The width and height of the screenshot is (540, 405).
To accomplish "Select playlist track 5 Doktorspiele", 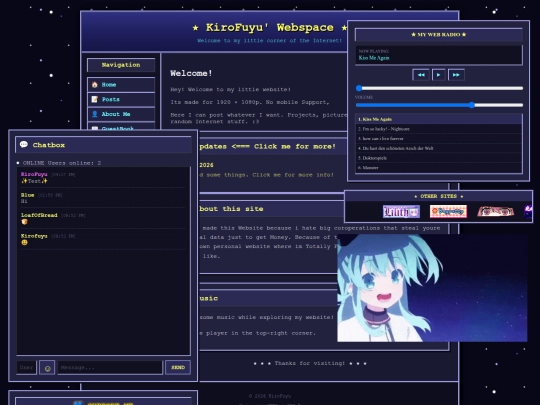I will point(439,158).
